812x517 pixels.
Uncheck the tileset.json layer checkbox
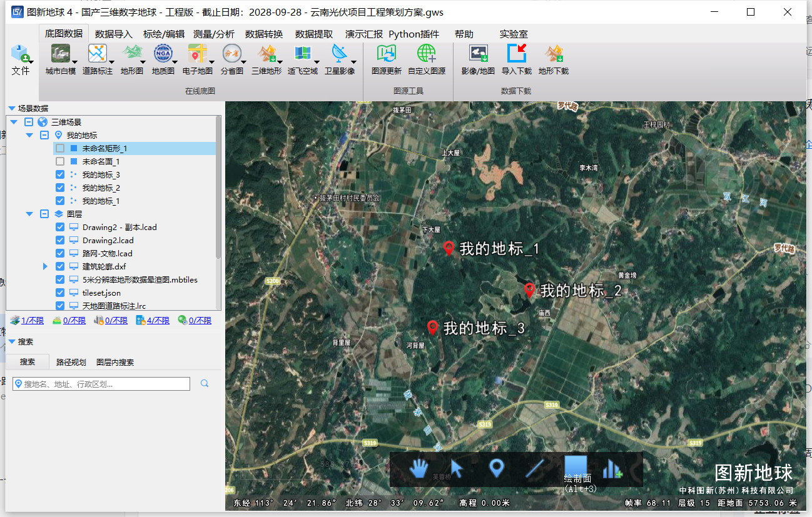[x=60, y=293]
